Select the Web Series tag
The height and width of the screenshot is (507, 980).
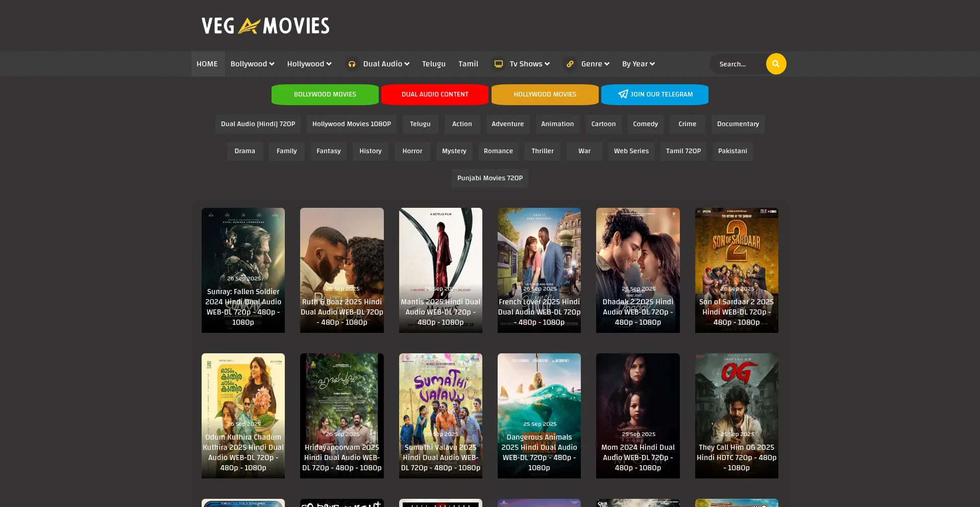tap(631, 151)
